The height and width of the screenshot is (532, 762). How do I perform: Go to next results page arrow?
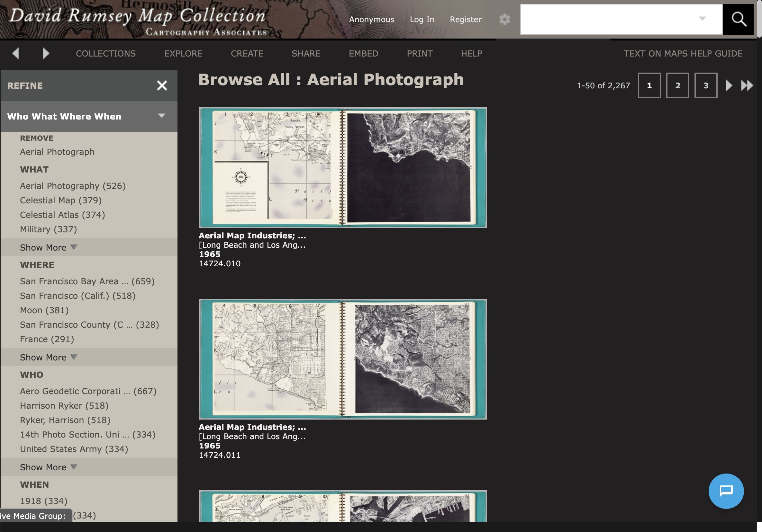tap(729, 85)
